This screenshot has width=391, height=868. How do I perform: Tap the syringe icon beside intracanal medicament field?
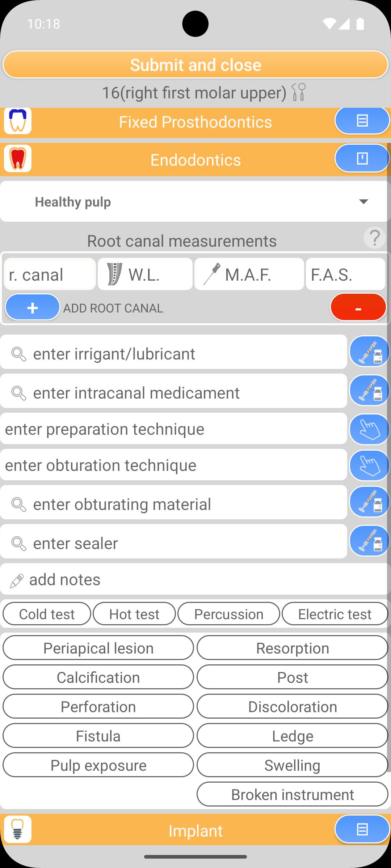[x=369, y=391]
